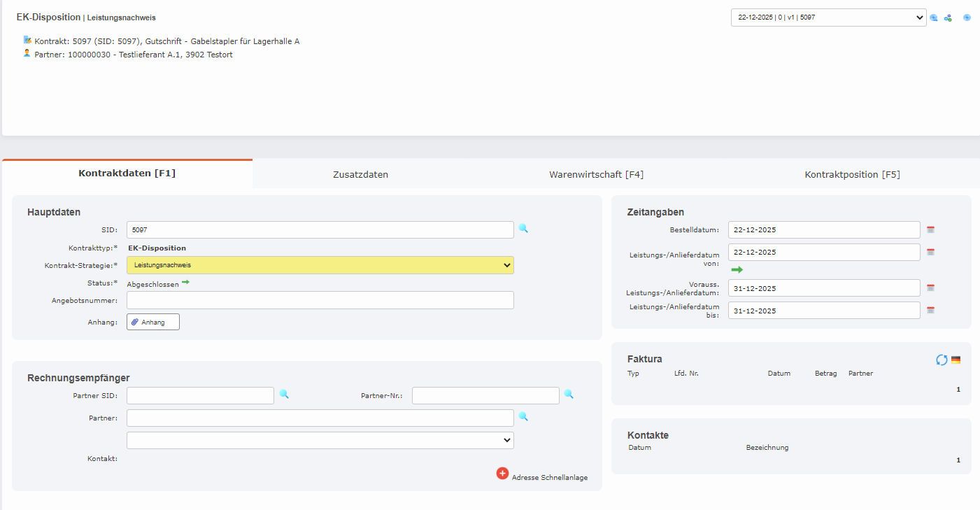Open the Partner-Nr. lookup magnifier
This screenshot has height=510, width=980.
point(569,395)
